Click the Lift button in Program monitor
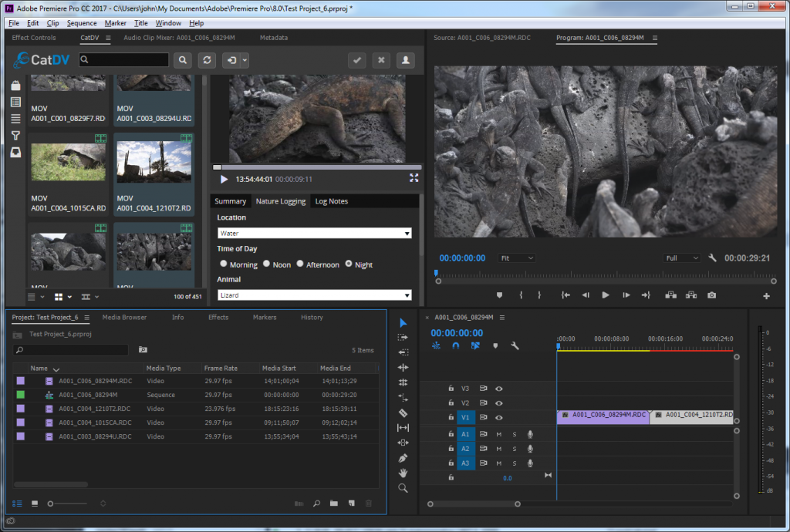This screenshot has height=532, width=790. (x=670, y=295)
